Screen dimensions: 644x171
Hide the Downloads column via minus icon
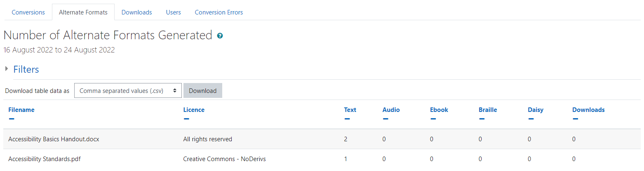coord(575,119)
